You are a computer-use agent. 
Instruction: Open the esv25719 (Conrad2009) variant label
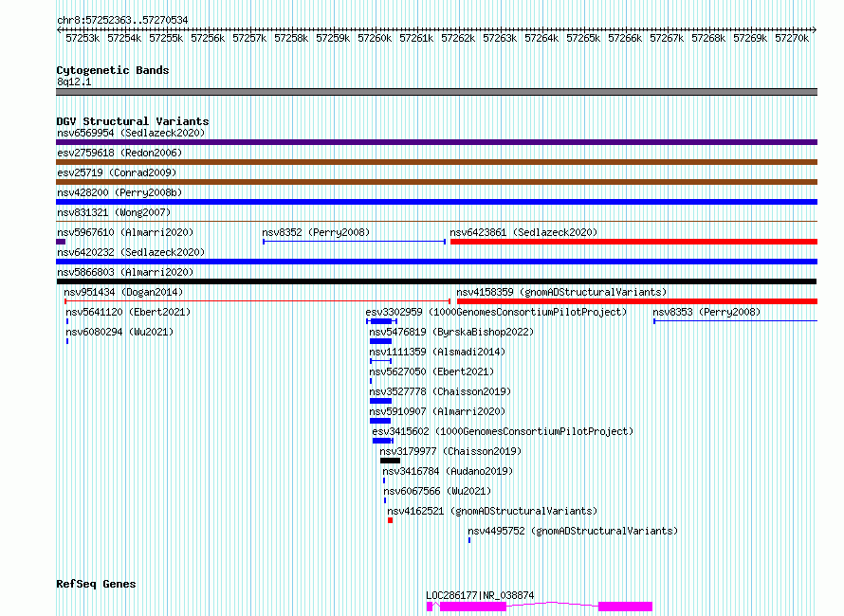117,172
